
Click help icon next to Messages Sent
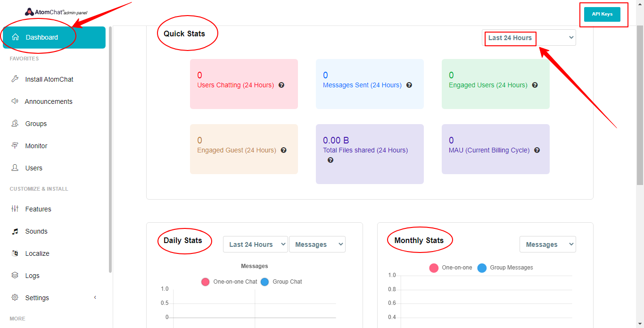pyautogui.click(x=409, y=85)
